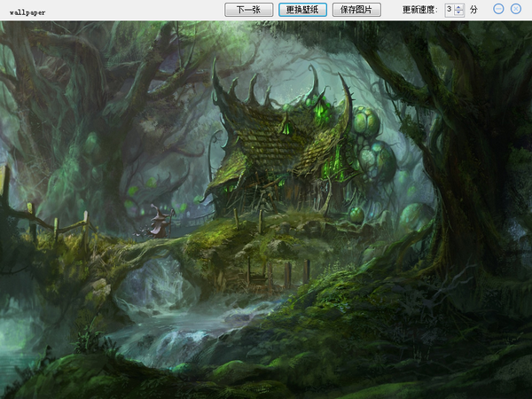Click the 下一张 (next image) button
The width and height of the screenshot is (532, 399).
coord(248,10)
